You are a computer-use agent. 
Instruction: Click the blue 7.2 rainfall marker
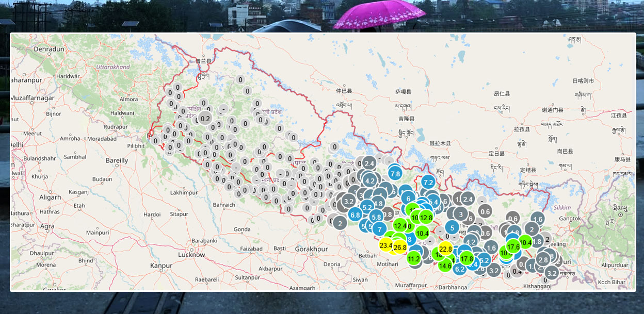click(x=428, y=182)
